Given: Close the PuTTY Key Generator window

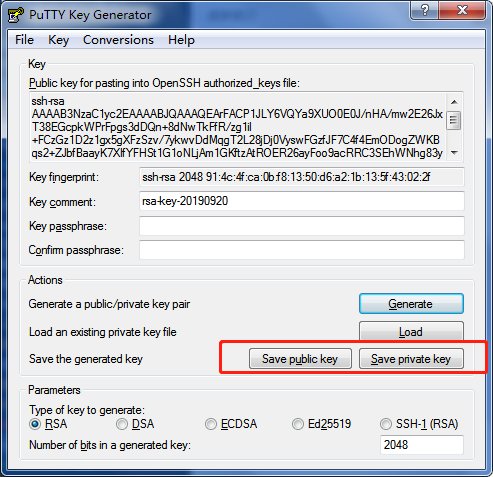Looking at the screenshot, I should coord(462,10).
